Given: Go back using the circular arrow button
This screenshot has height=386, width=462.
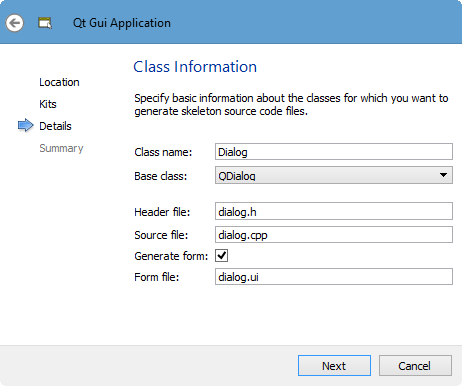Looking at the screenshot, I should click(x=14, y=23).
